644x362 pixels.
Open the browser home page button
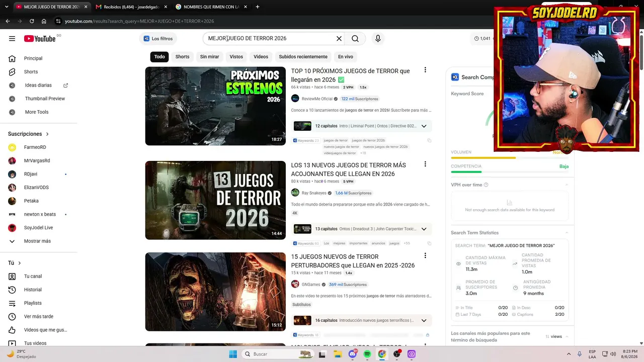click(x=44, y=21)
